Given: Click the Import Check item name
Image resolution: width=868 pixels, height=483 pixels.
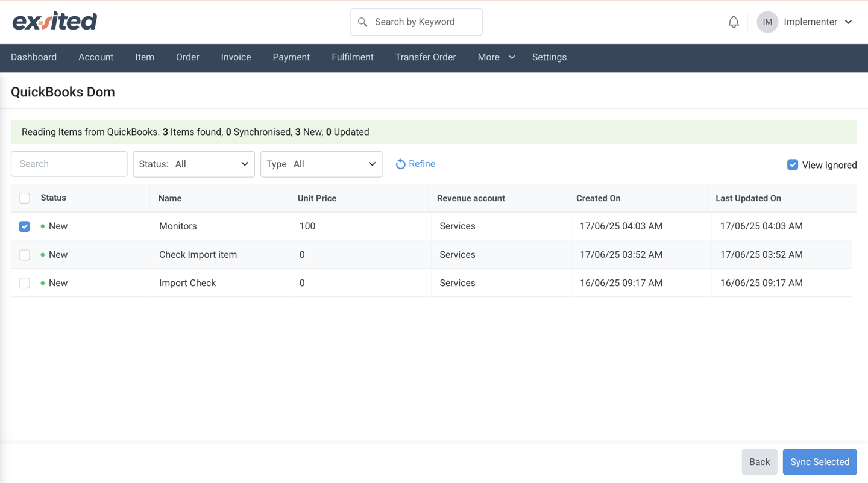Looking at the screenshot, I should point(187,283).
